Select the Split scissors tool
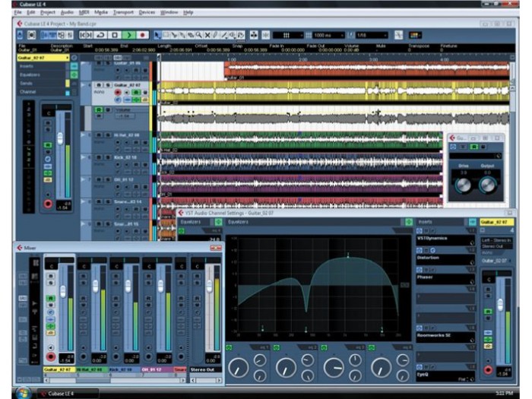The height and width of the screenshot is (399, 532). pyautogui.click(x=174, y=35)
